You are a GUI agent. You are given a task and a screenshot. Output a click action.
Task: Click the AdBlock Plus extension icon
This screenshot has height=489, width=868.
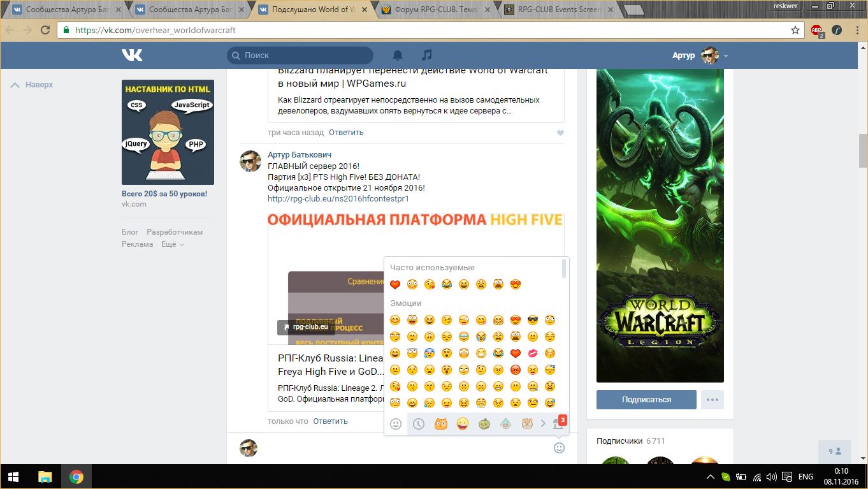[816, 30]
